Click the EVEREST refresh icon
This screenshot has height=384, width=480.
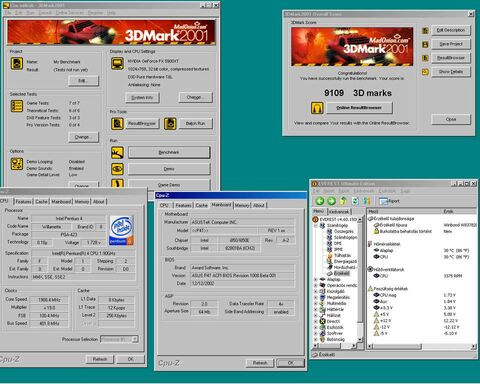(x=355, y=201)
